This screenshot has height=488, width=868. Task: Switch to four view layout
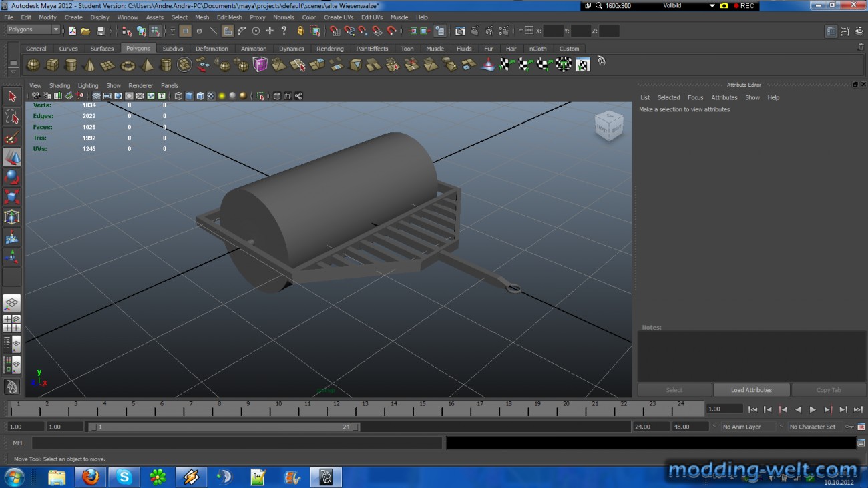(12, 324)
